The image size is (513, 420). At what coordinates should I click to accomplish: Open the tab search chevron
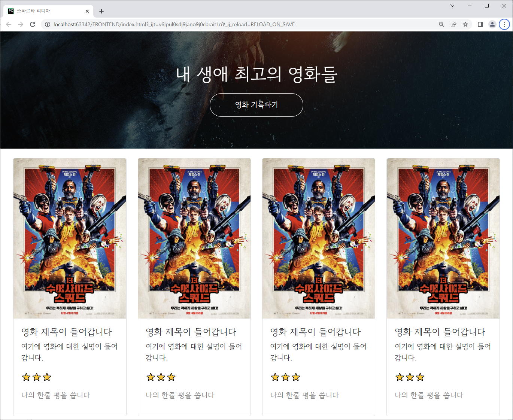point(452,6)
